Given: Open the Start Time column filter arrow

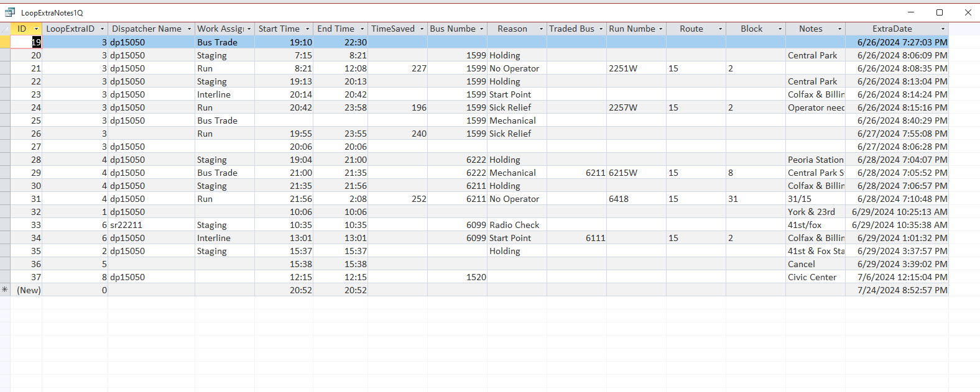Looking at the screenshot, I should 307,29.
